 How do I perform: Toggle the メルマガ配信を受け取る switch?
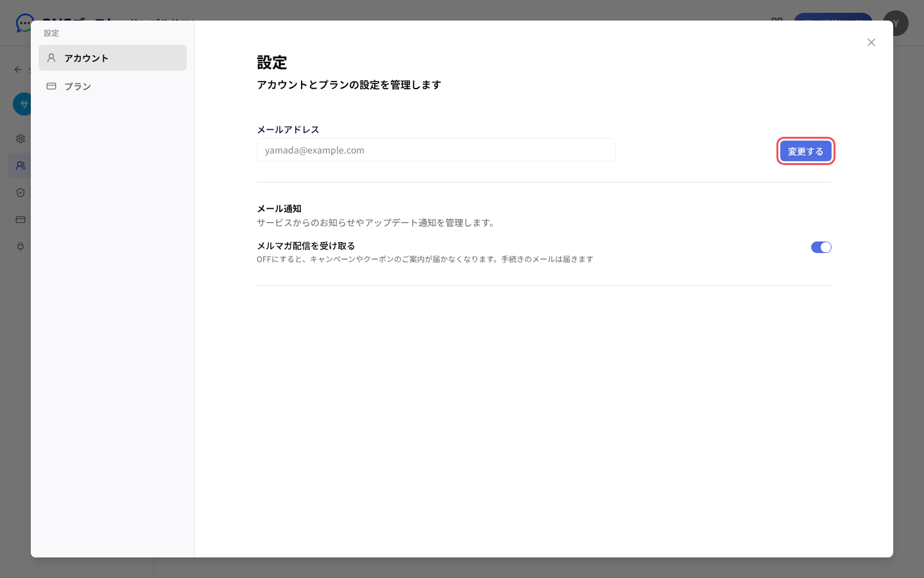point(821,247)
